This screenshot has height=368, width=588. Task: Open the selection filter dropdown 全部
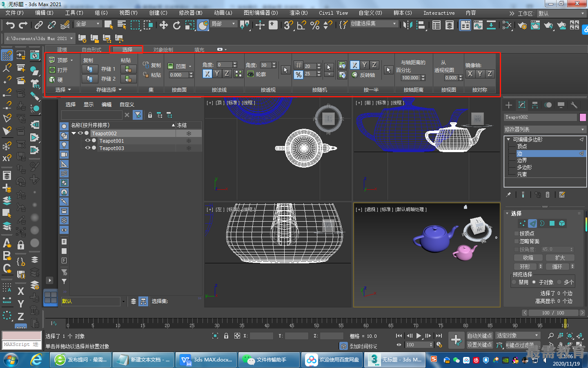[88, 24]
